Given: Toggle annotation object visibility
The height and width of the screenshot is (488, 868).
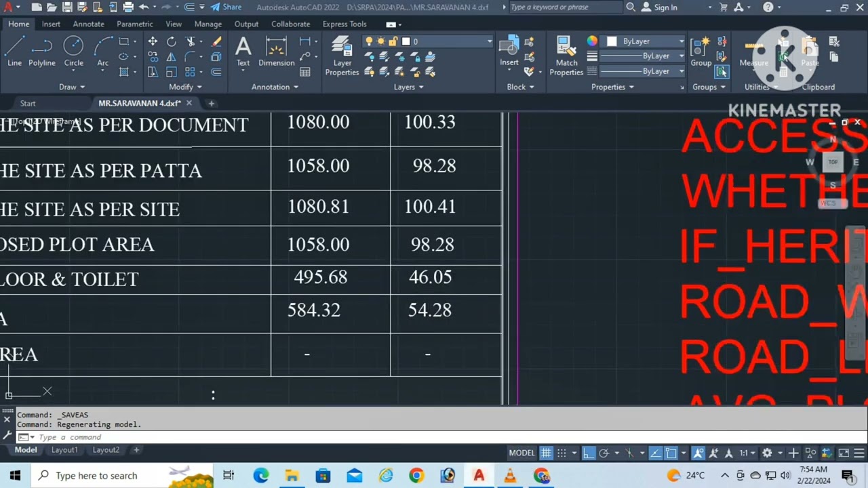Looking at the screenshot, I should (698, 453).
